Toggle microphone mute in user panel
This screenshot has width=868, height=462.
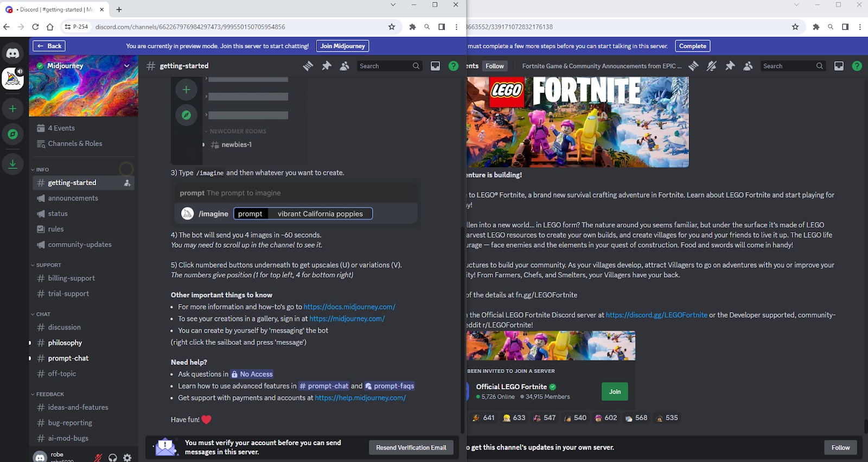click(98, 458)
